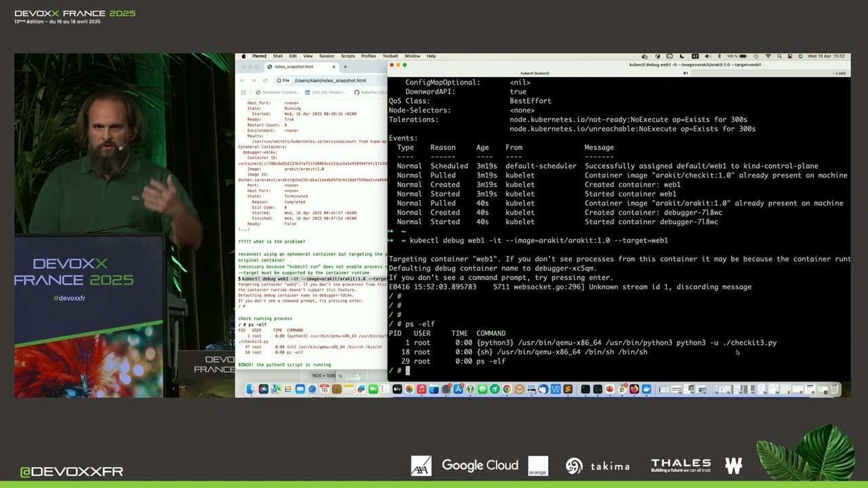Open Siri from the Dock
Image resolution: width=868 pixels, height=488 pixels.
[264, 389]
